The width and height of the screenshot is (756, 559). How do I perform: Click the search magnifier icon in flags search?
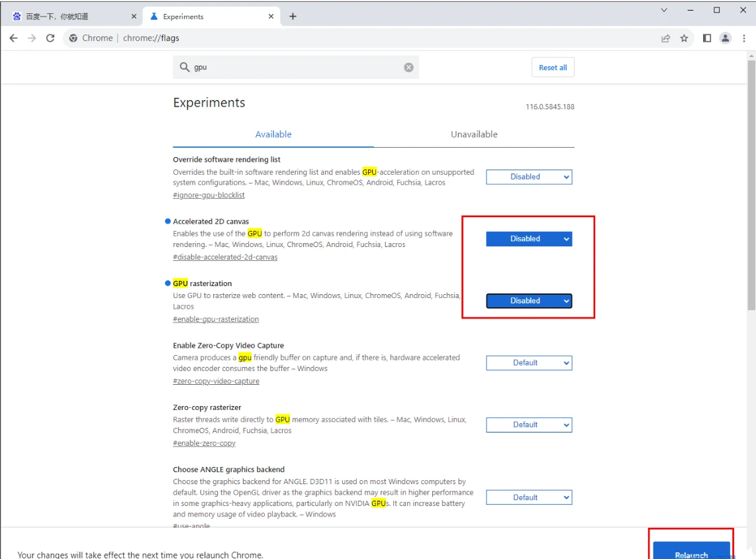pyautogui.click(x=184, y=67)
